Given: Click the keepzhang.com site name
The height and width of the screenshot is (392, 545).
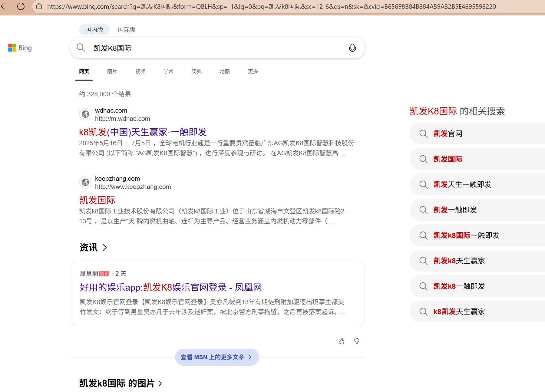Looking at the screenshot, I should click(117, 179).
